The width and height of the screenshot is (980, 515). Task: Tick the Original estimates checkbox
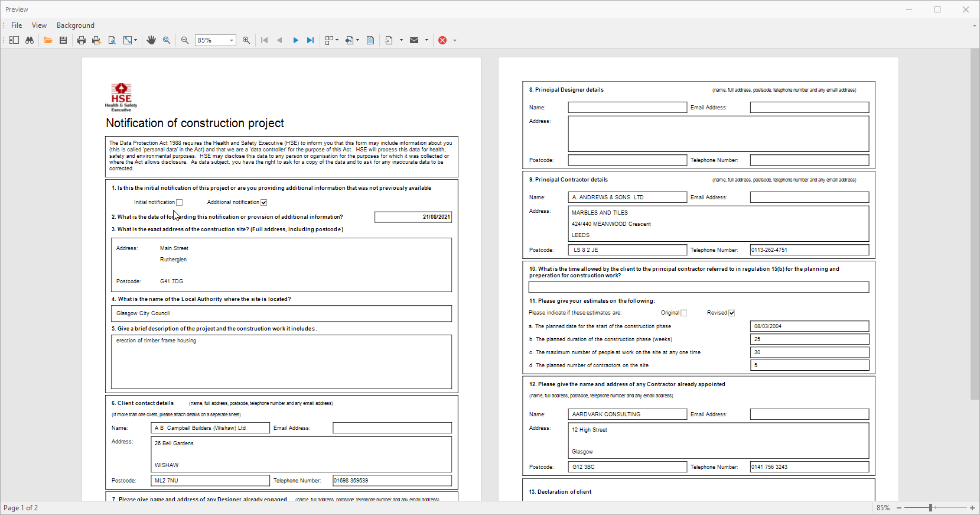pos(684,313)
